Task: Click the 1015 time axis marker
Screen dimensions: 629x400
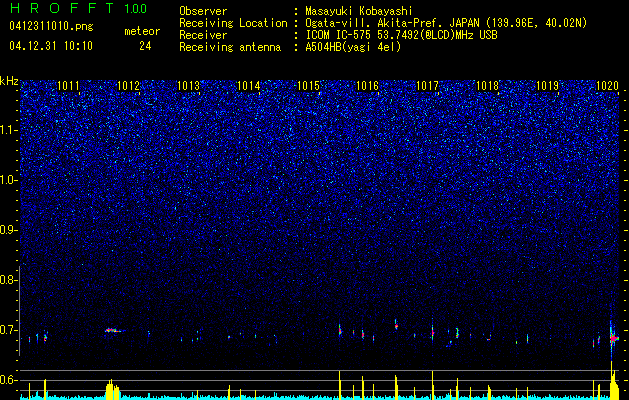Action: [x=308, y=85]
